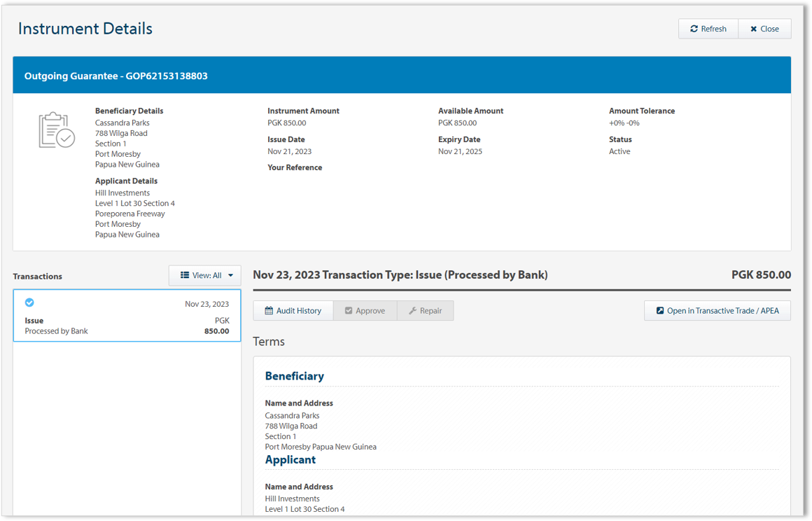
Task: Click the Applicant section heading
Action: coord(290,460)
